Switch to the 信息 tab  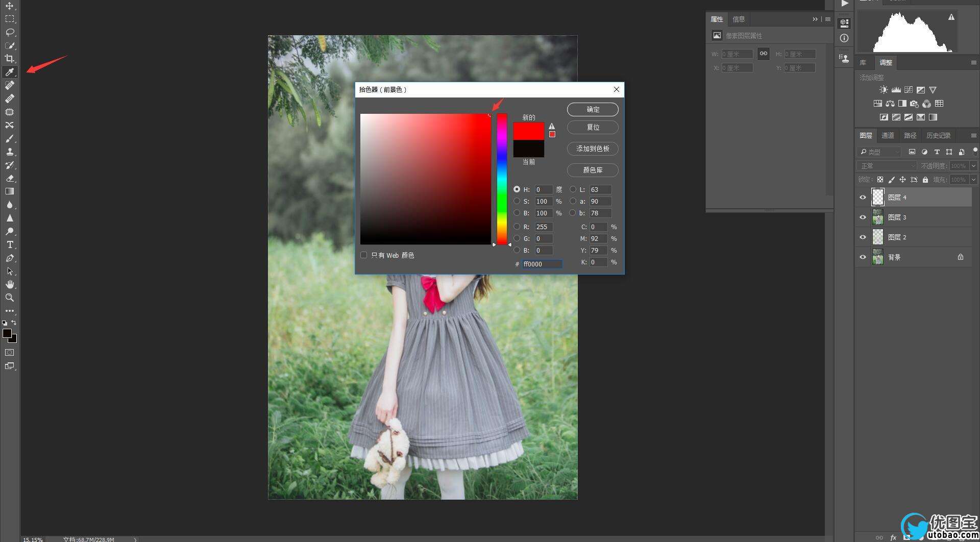tap(739, 19)
